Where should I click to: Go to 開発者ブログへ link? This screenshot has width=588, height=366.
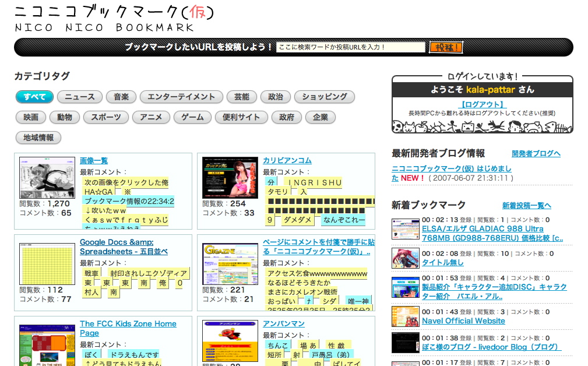click(536, 153)
